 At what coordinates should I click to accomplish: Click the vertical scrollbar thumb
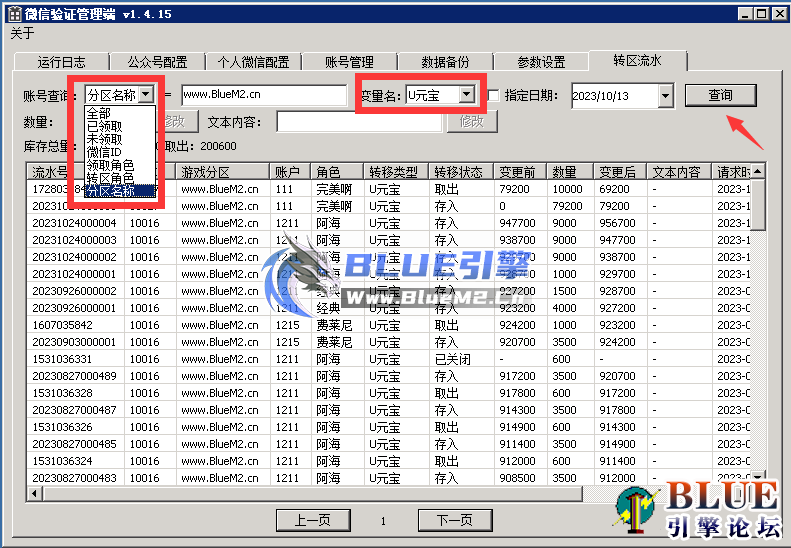758,205
